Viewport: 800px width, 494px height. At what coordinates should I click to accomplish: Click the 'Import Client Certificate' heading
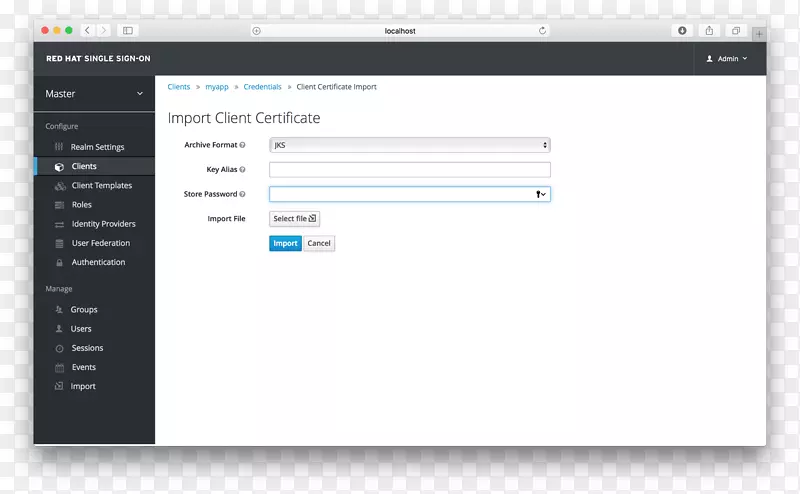(x=244, y=118)
